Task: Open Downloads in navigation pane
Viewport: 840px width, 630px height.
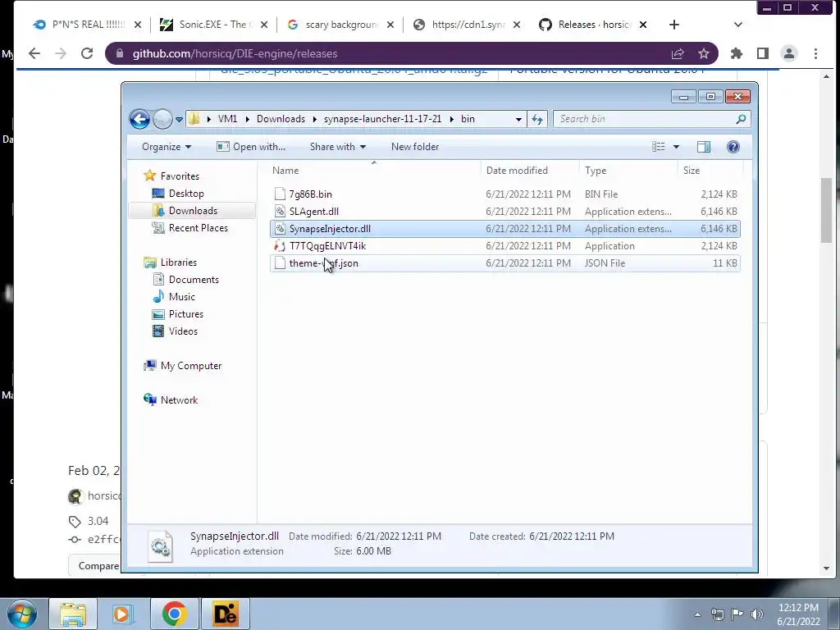Action: 193,211
